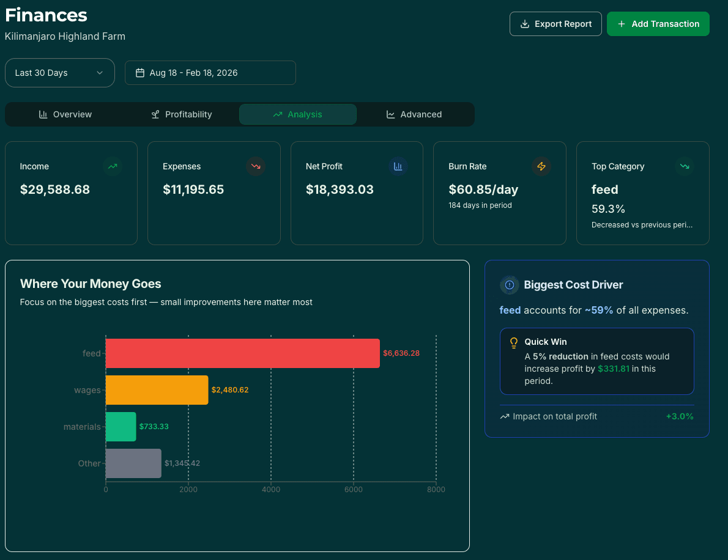Screen dimensions: 728x560
Task: Open the Profitability tab
Action: click(x=181, y=114)
